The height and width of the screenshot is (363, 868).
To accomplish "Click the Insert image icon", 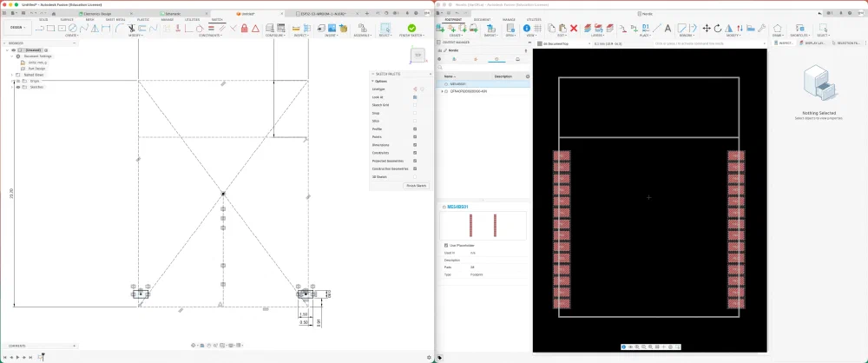I will click(x=332, y=28).
